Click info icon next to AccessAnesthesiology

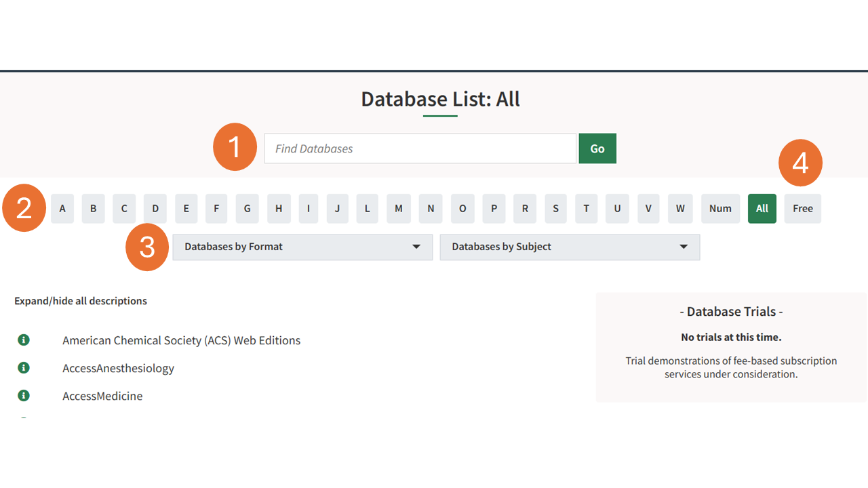coord(24,368)
